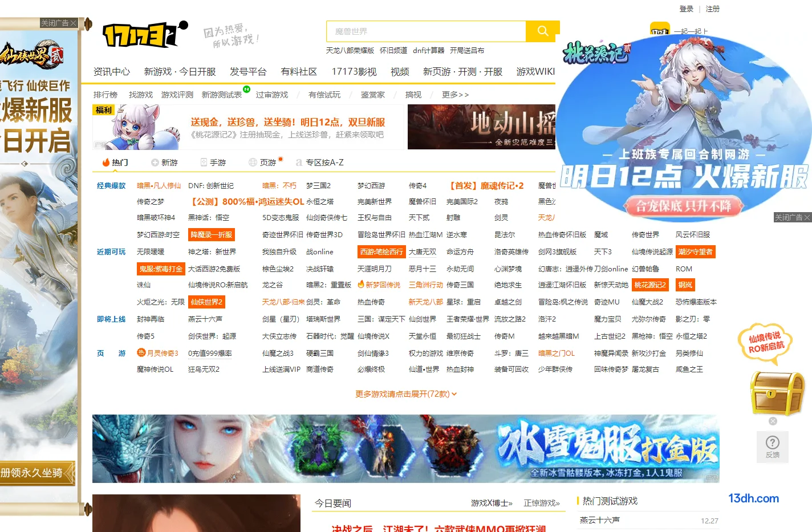
Task: Select the 手游 games tab
Action: tap(213, 163)
